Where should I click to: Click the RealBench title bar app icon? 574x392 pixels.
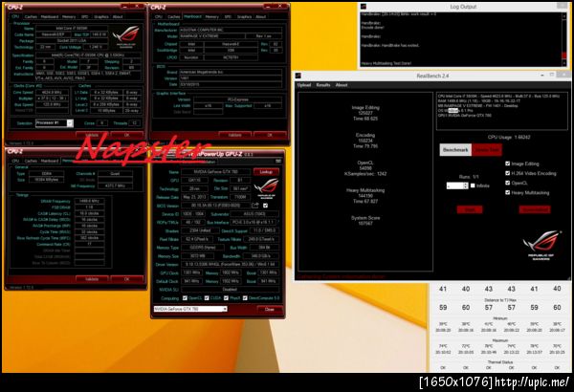tap(298, 76)
